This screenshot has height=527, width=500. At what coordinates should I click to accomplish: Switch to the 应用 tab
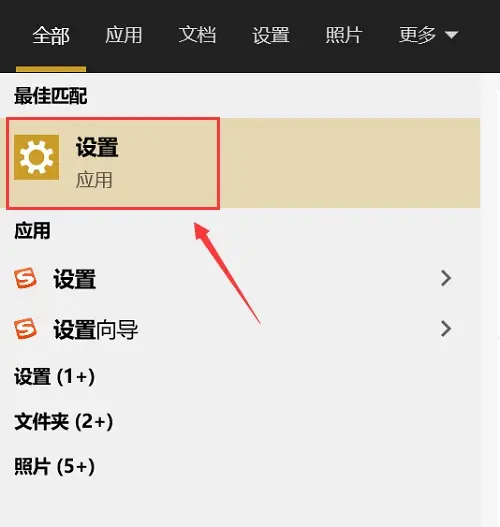point(124,35)
